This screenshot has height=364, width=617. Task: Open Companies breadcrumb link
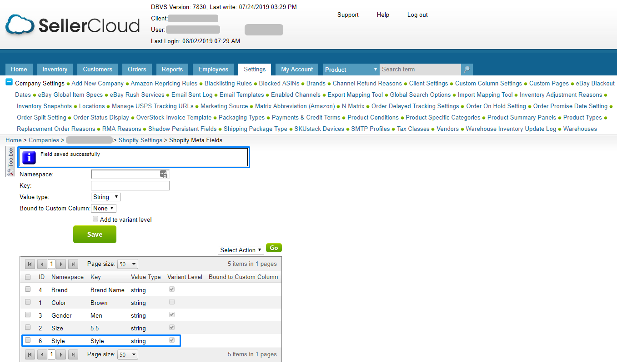coord(44,140)
